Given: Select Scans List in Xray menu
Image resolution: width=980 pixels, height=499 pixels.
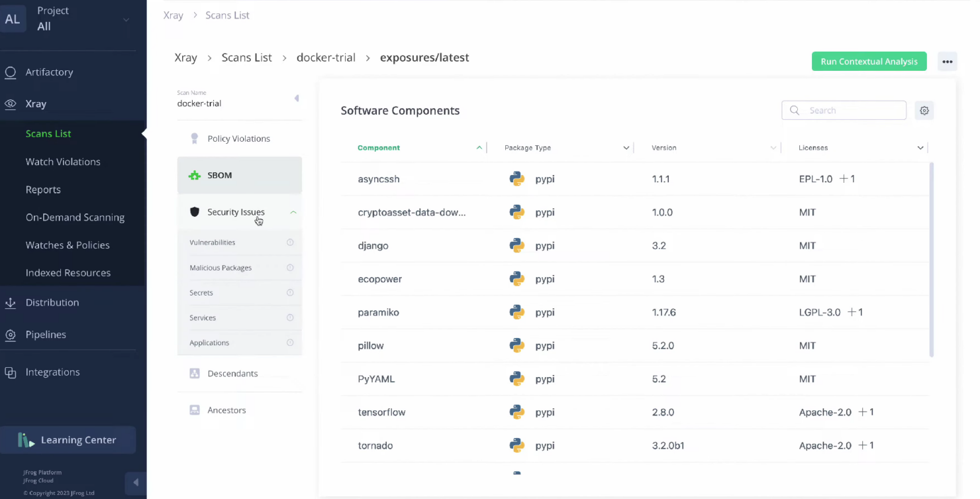Looking at the screenshot, I should point(48,134).
